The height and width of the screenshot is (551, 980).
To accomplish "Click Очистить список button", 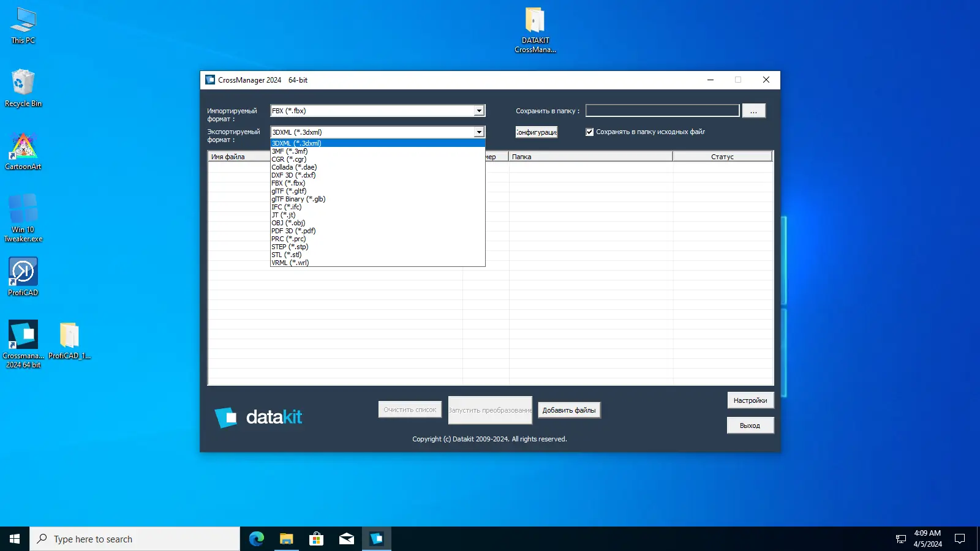I will point(410,410).
